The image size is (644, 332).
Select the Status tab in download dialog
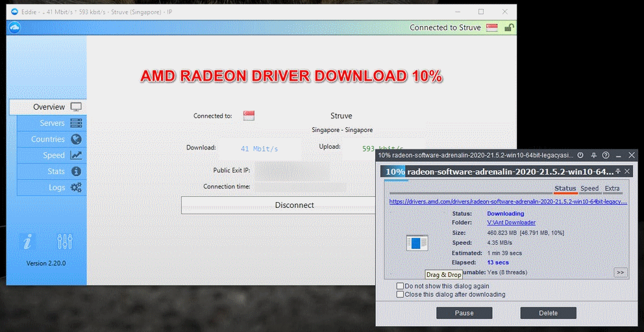pyautogui.click(x=565, y=188)
